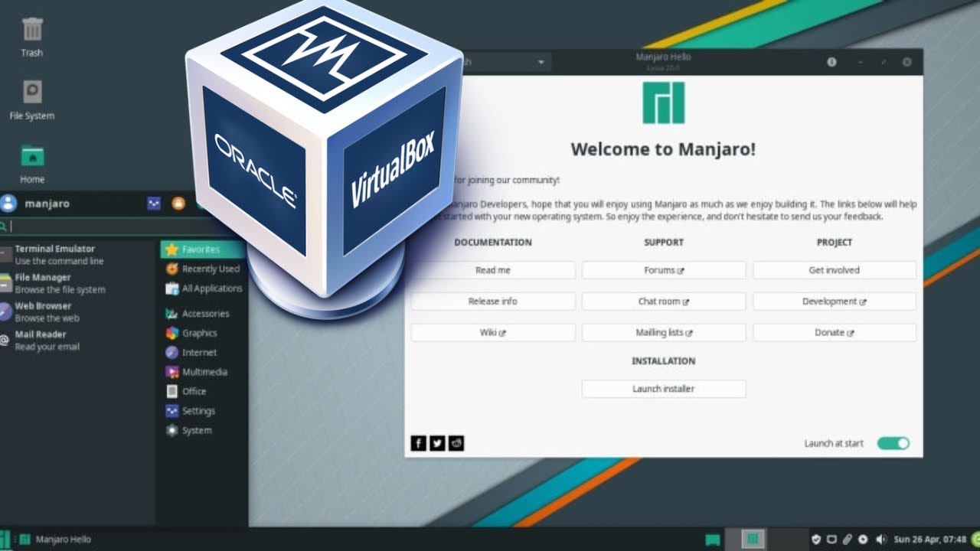The width and height of the screenshot is (980, 551).
Task: Select the Recently Used category
Action: point(203,269)
